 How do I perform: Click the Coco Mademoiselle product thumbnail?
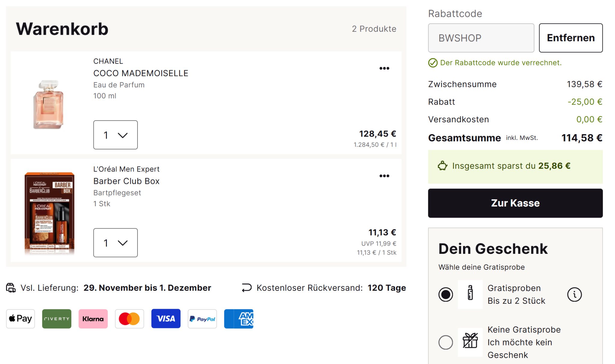click(48, 104)
